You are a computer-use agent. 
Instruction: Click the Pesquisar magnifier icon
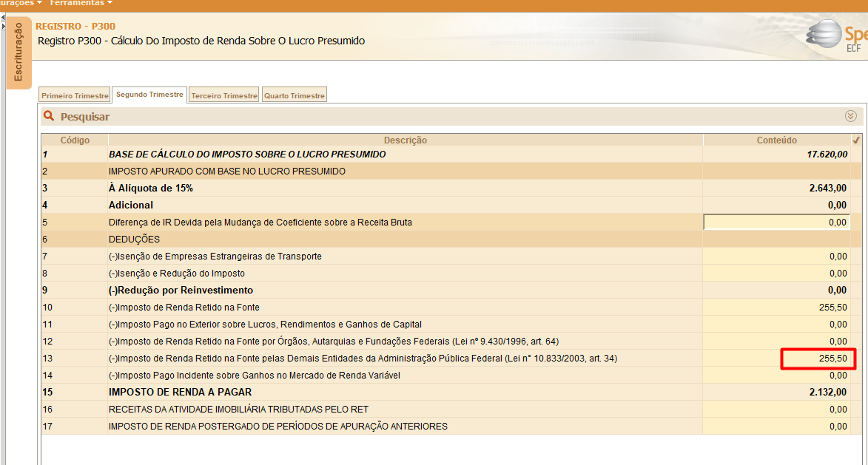point(49,115)
